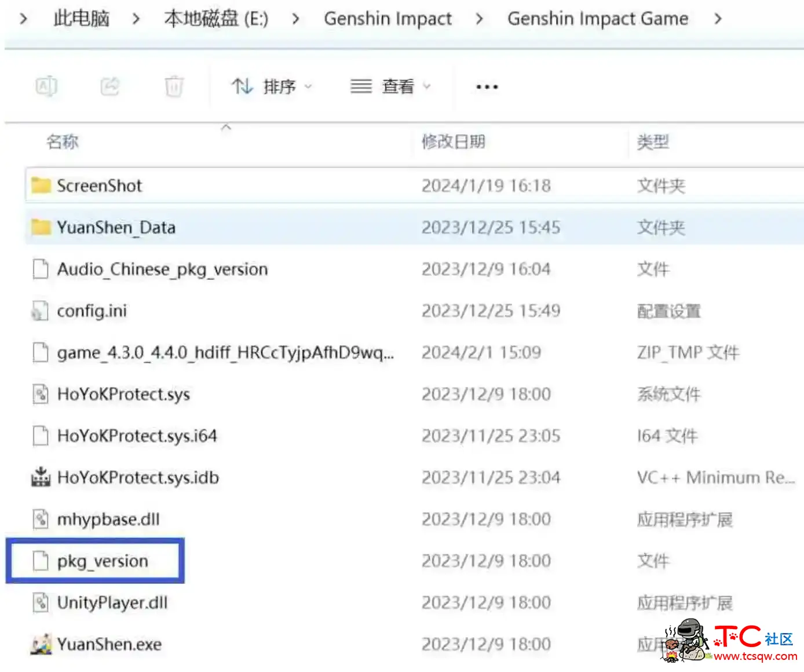Click Genshin Impact breadcrumb segment
This screenshot has height=672, width=804.
388,19
